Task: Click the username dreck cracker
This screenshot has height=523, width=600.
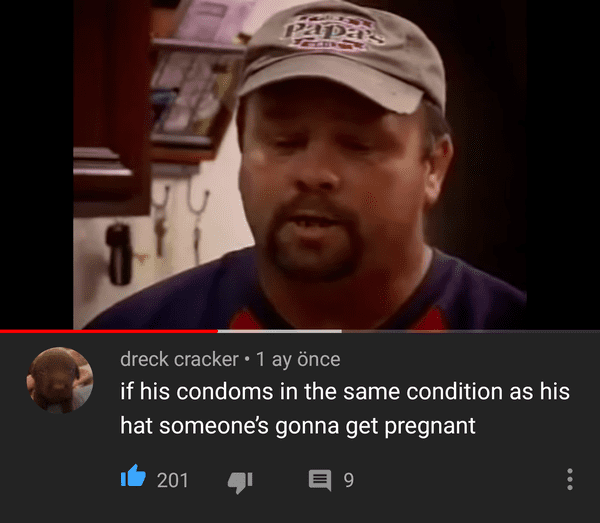Action: [179, 359]
